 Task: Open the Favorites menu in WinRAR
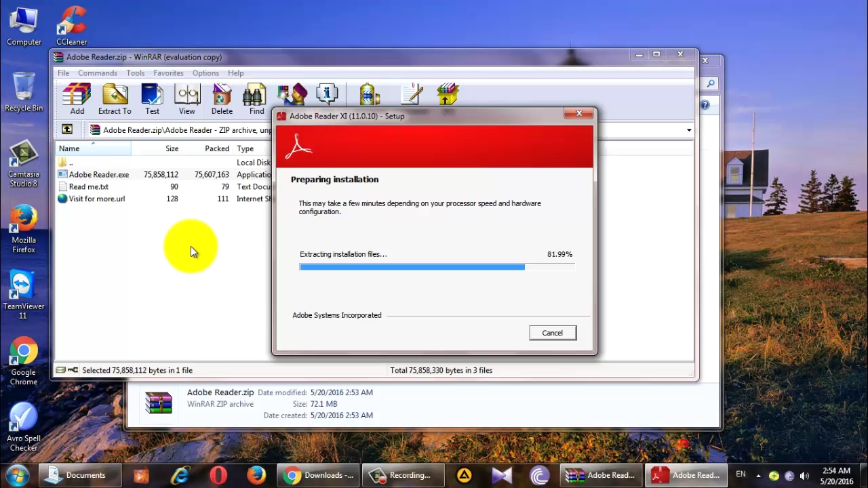[168, 73]
